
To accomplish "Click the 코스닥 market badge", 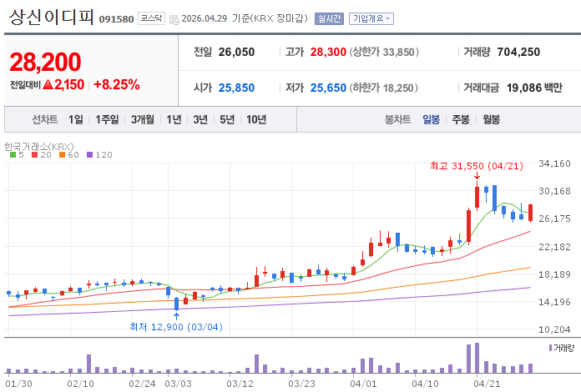I will 151,18.
